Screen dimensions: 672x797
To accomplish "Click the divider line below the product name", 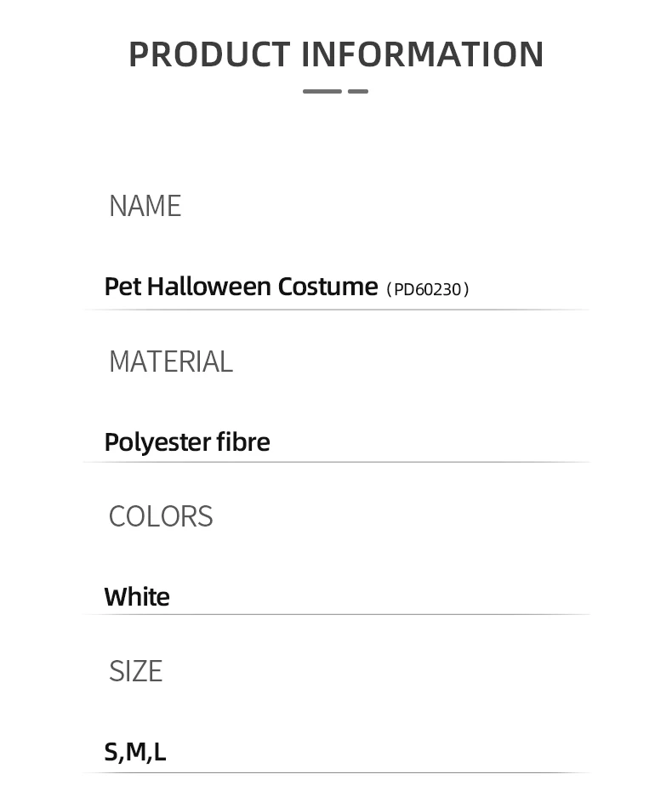I will 336,310.
